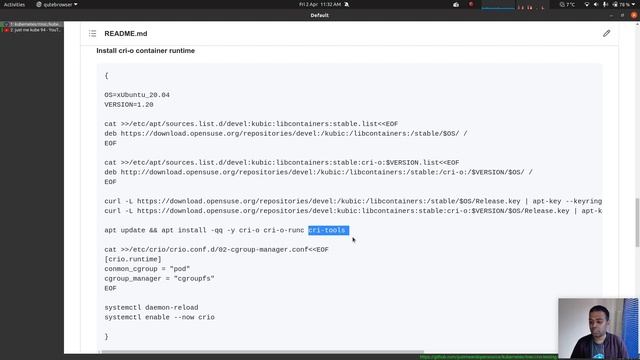The height and width of the screenshot is (360, 640).
Task: Click the green status bar URL
Action: click(x=489, y=357)
